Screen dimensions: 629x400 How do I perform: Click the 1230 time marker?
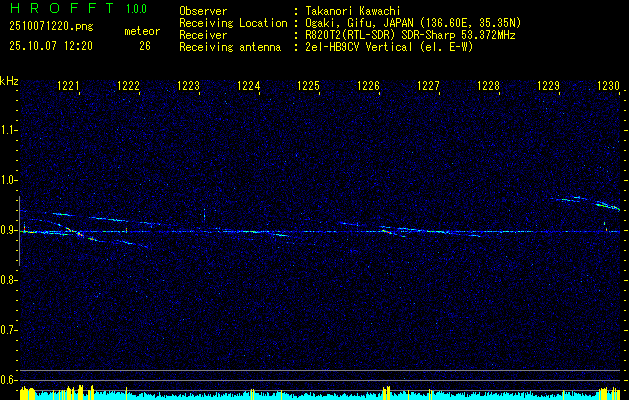point(609,87)
